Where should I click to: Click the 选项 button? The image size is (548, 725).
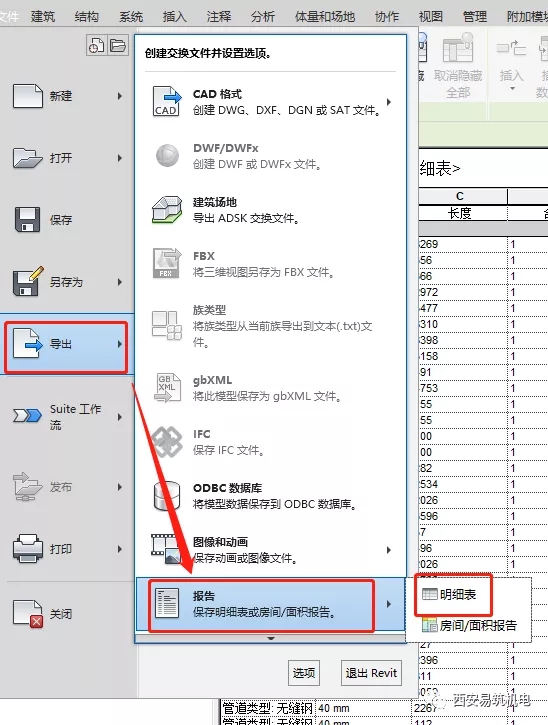303,673
